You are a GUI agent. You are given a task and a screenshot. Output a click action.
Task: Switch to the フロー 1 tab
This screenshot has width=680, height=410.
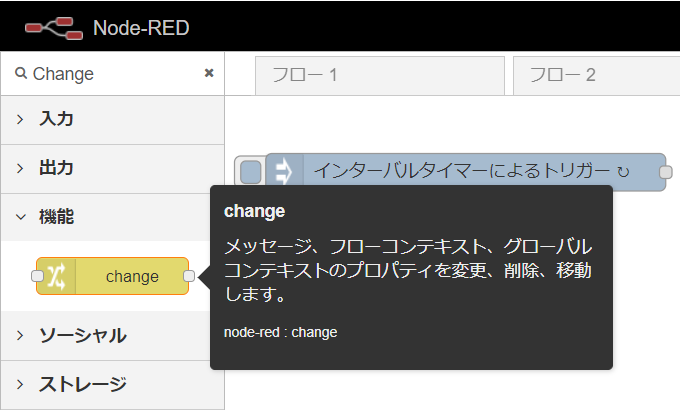point(380,75)
